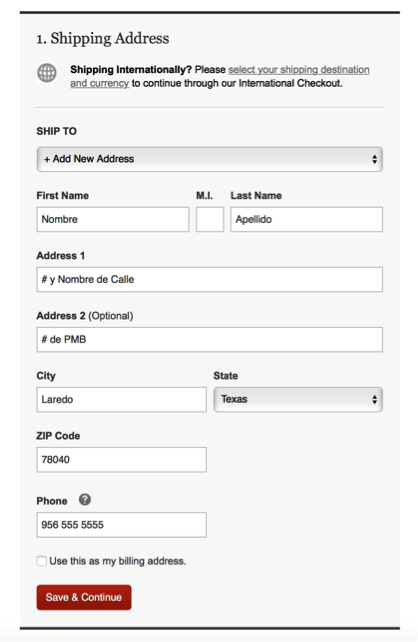Focus the First Name field with Nombre

pyautogui.click(x=113, y=219)
